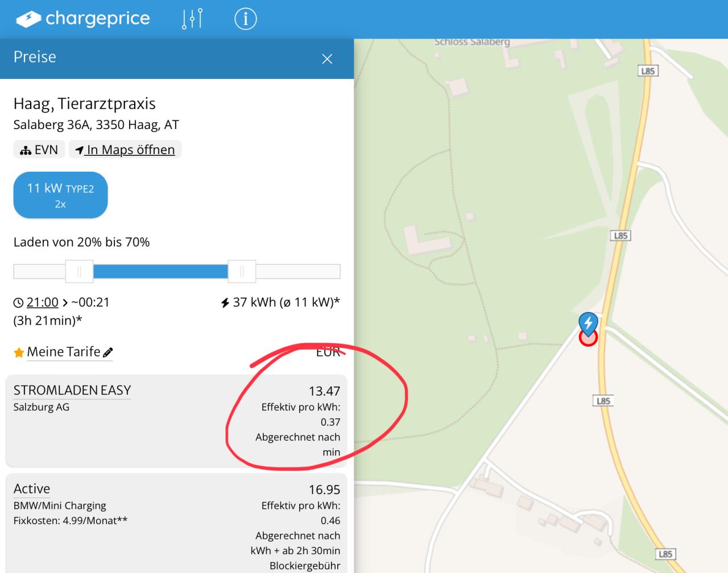Click the 13.47 price value

tap(324, 391)
